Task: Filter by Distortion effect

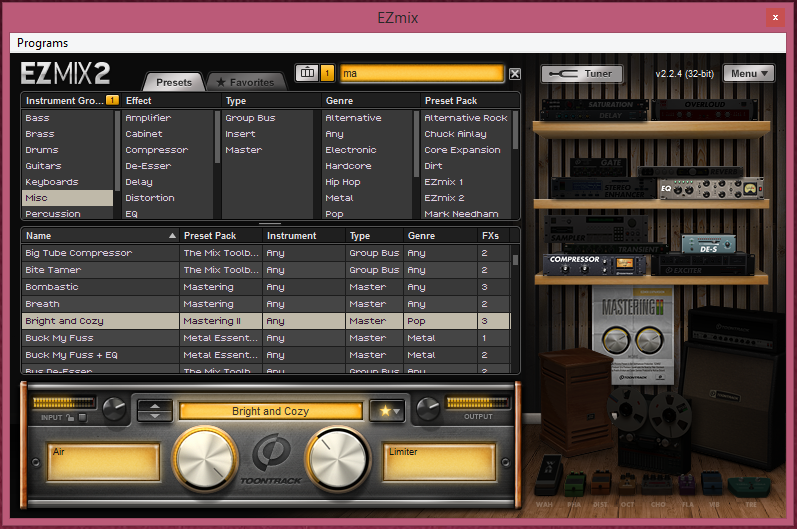Action: (x=168, y=198)
